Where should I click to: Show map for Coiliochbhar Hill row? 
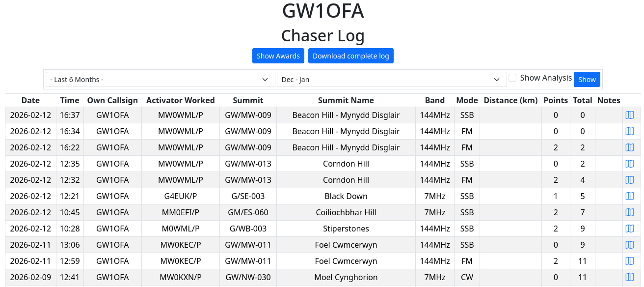[x=629, y=212]
